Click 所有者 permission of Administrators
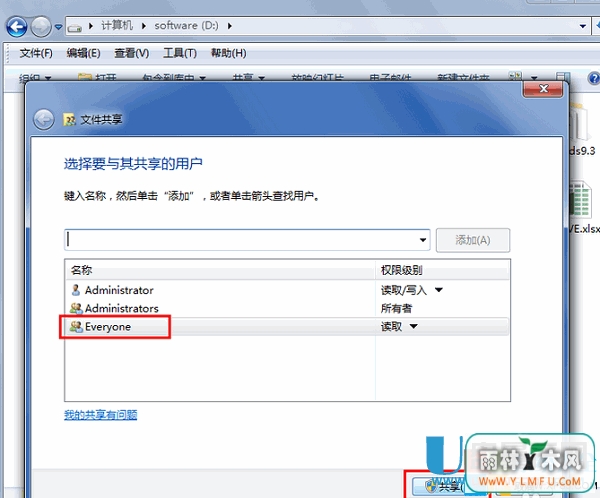Viewport: 600px width, 498px height. point(396,308)
